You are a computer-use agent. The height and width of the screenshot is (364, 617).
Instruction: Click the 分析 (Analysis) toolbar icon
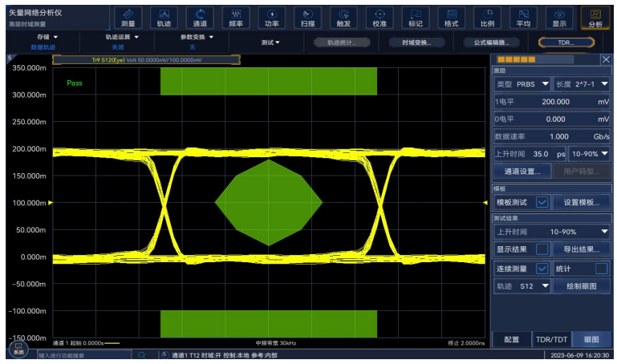click(x=595, y=18)
